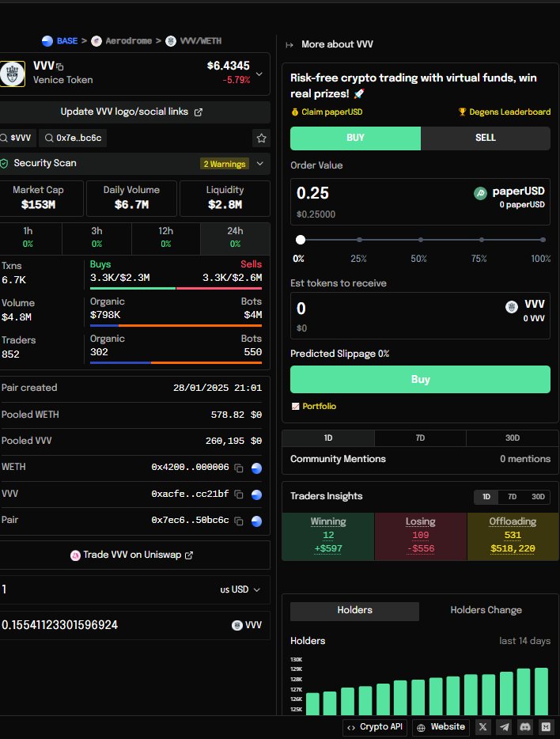Click the BASE chain icon in breadcrumb
Screen dimensions: 560x739
[x=47, y=41]
